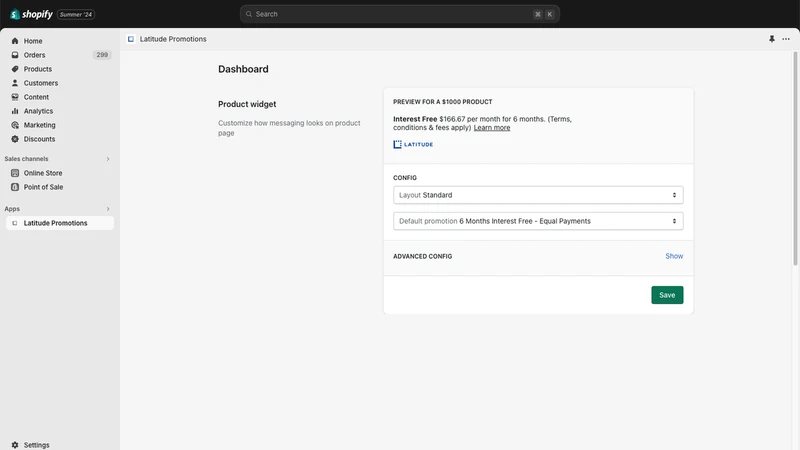Click the 299 orders count badge
The height and width of the screenshot is (450, 800).
(102, 55)
